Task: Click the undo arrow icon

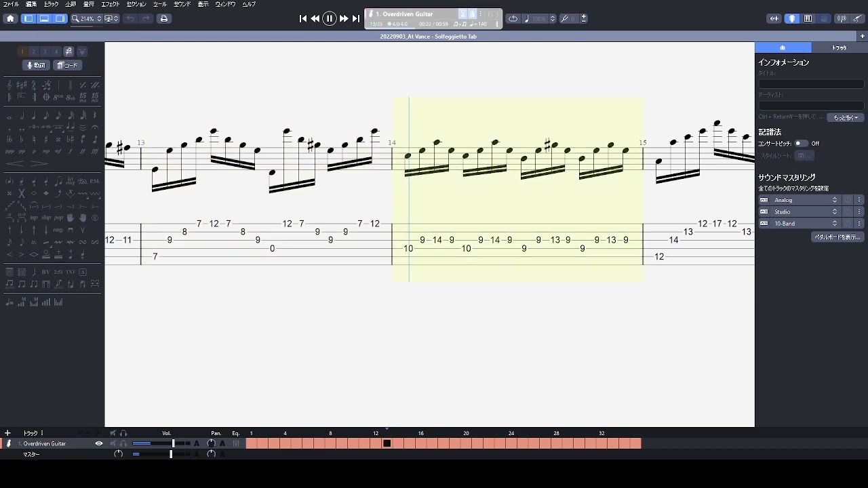Action: tap(131, 18)
